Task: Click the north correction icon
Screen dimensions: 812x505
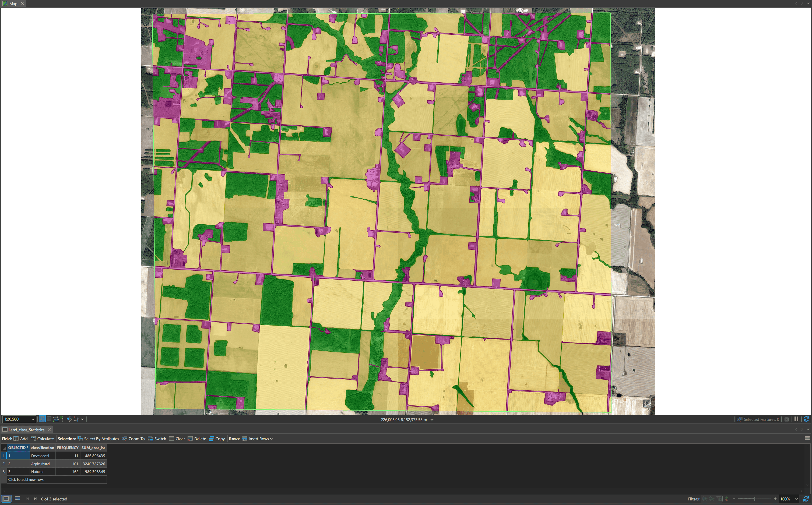Action: (x=69, y=419)
